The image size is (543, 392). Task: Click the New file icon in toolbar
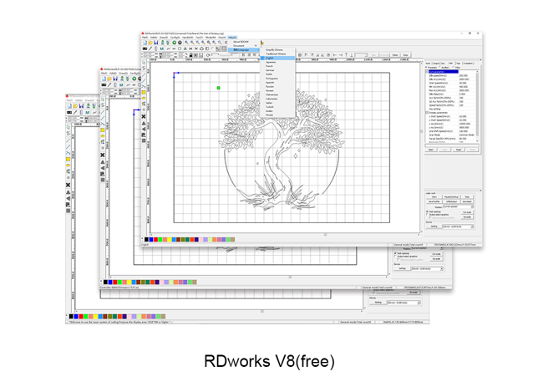[145, 43]
